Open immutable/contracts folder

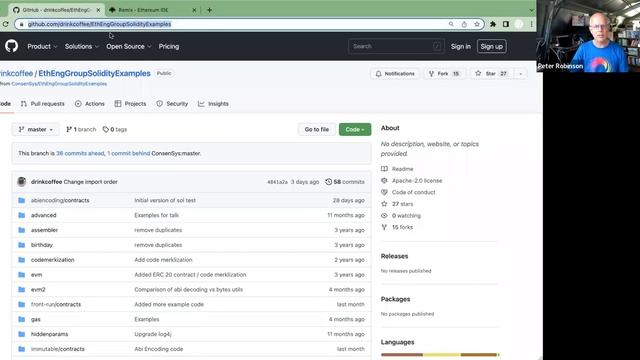(x=58, y=349)
